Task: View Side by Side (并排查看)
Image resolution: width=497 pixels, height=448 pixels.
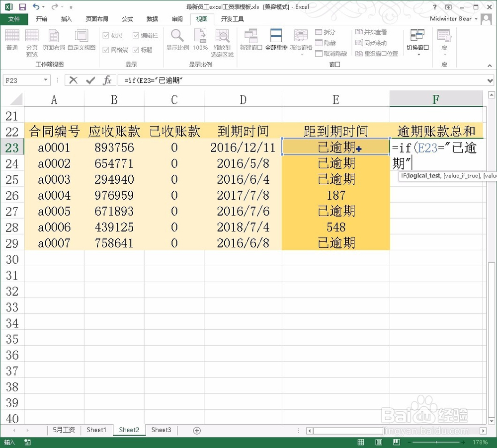Action: pyautogui.click(x=371, y=32)
